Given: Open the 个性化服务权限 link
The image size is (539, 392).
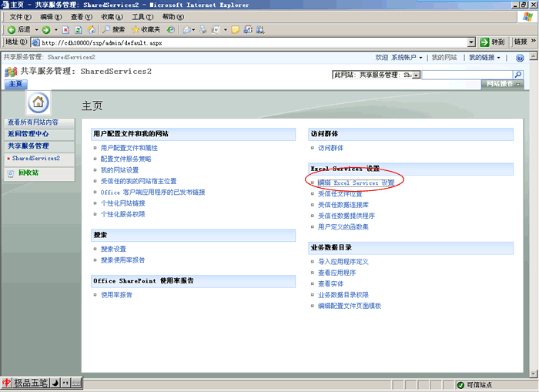Looking at the screenshot, I should pyautogui.click(x=122, y=214).
